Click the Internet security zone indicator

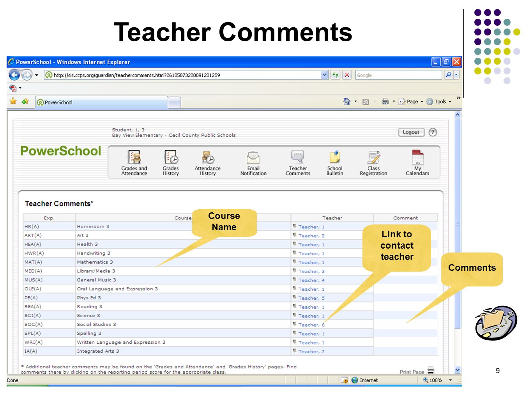pos(365,380)
